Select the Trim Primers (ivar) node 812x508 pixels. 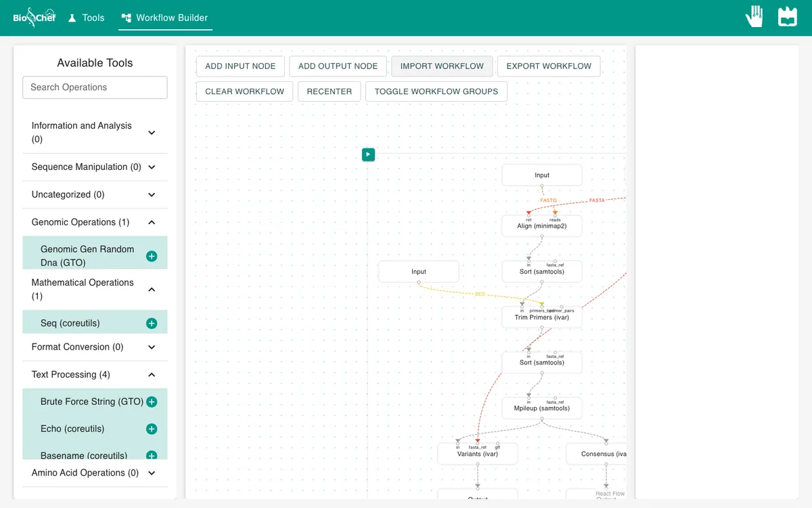[x=542, y=317]
